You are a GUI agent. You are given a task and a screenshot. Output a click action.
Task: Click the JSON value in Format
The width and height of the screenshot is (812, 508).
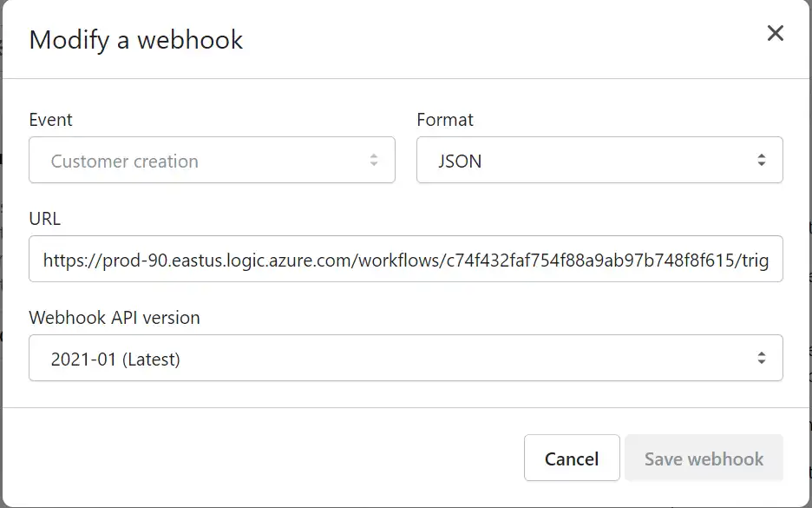click(x=460, y=162)
